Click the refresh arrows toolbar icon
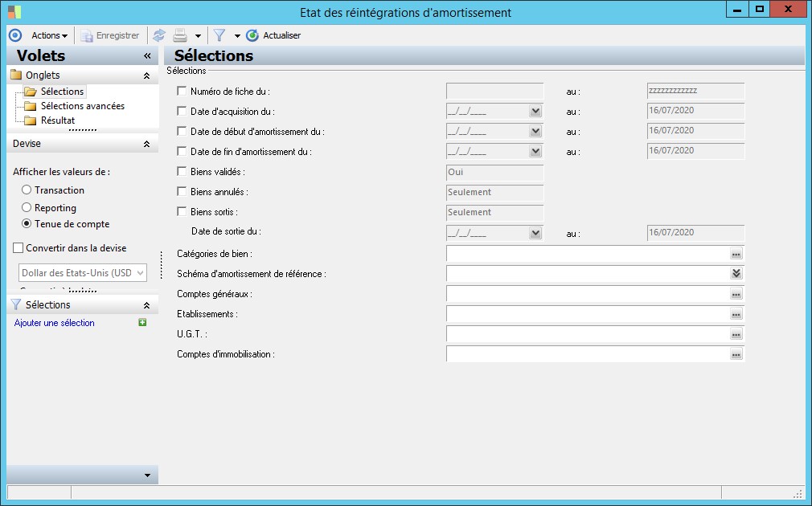The image size is (812, 506). coord(159,35)
